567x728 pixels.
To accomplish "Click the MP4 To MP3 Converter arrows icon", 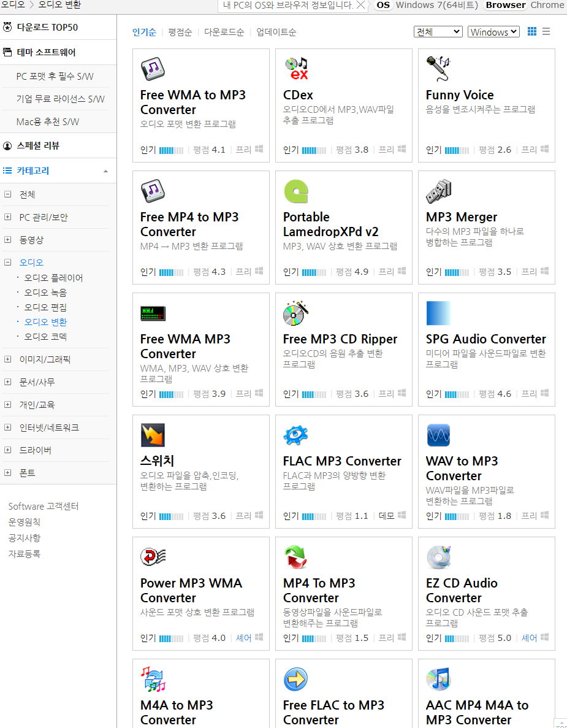I will (296, 557).
